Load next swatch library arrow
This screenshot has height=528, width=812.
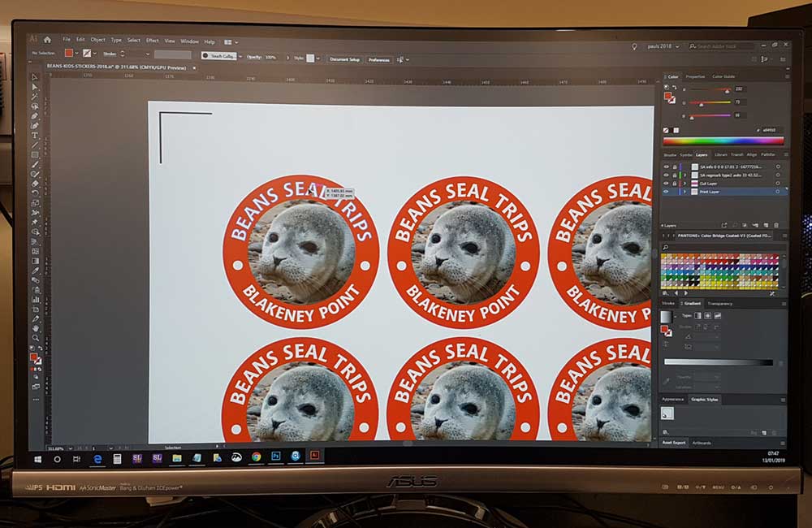pos(686,294)
